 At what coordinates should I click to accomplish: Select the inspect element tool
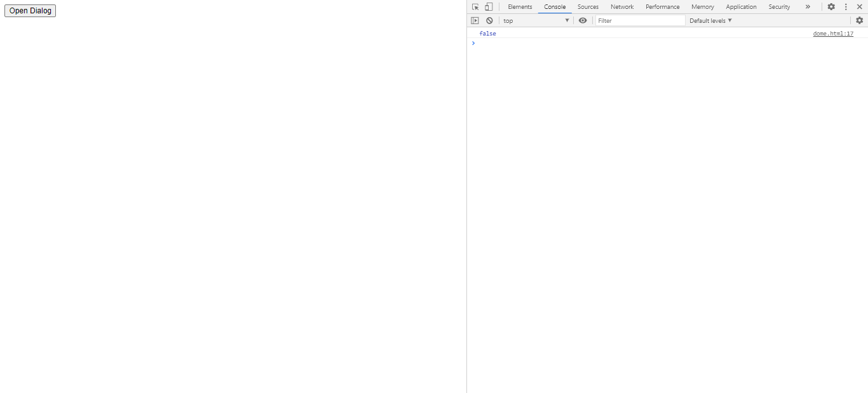475,6
